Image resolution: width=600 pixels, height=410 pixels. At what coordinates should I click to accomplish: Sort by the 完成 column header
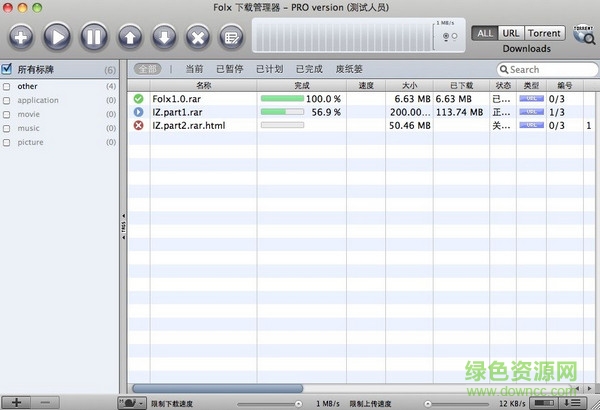pos(302,85)
